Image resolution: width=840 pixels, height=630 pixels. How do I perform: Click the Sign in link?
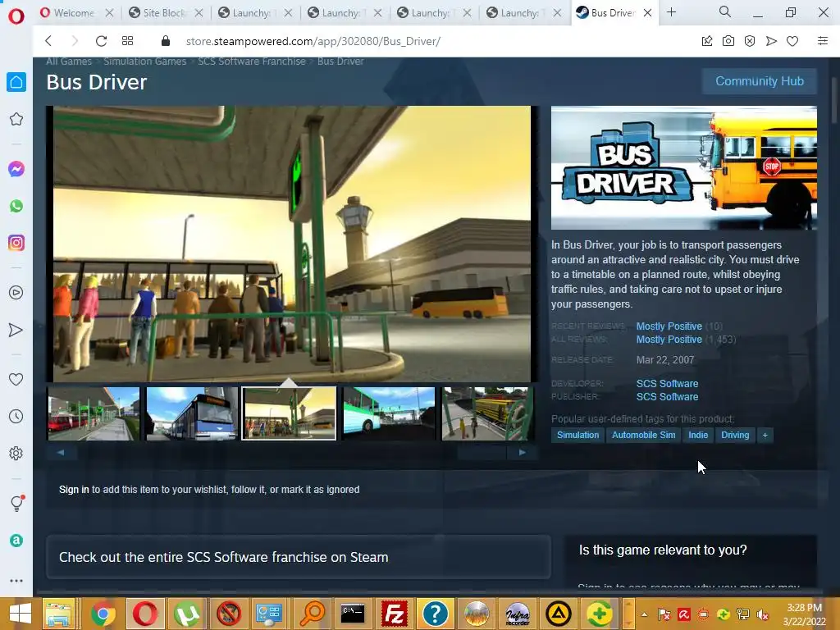click(x=74, y=489)
